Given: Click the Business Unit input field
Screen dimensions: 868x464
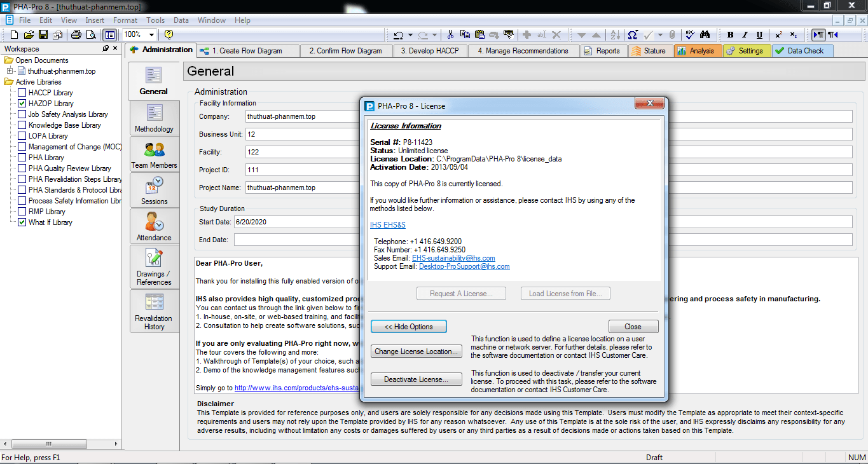Looking at the screenshot, I should pos(299,134).
